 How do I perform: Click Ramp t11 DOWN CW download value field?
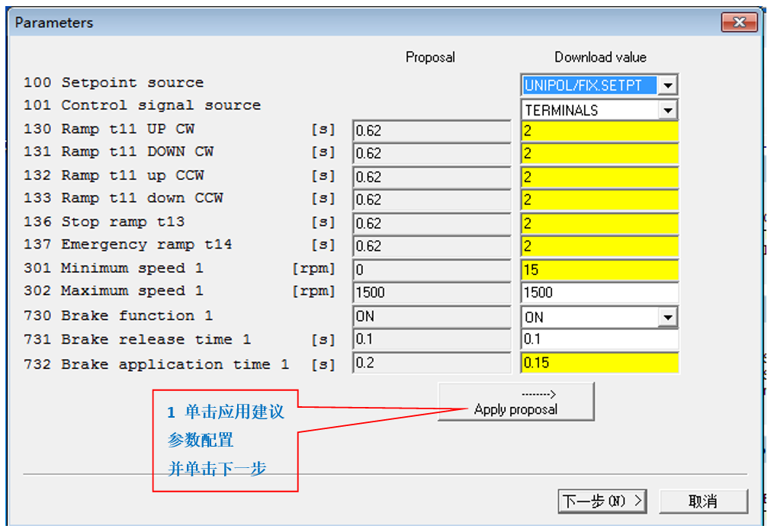point(599,154)
